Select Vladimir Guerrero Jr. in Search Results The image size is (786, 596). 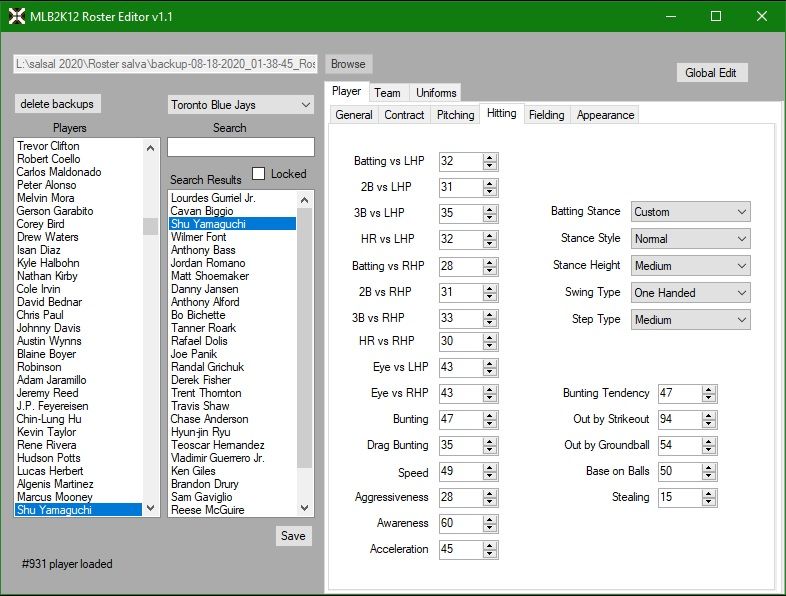click(233, 458)
